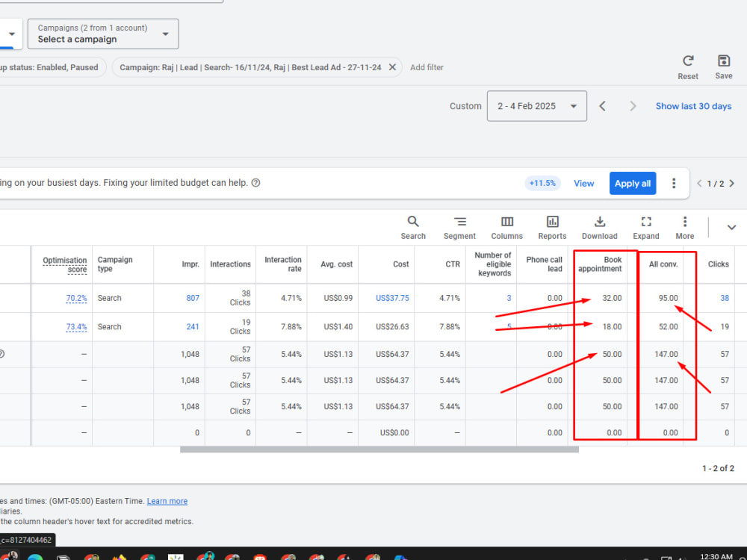Image resolution: width=747 pixels, height=560 pixels.
Task: Sort by Number of eligible keywords header
Action: point(492,264)
